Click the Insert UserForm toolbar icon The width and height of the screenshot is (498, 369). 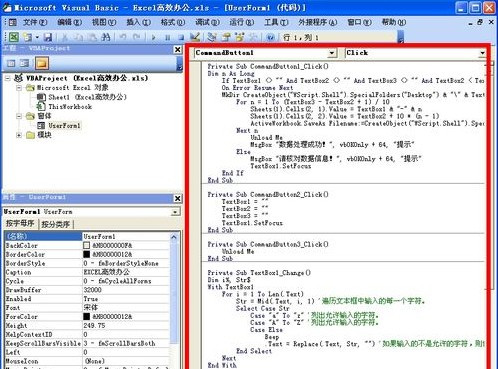pyautogui.click(x=28, y=37)
